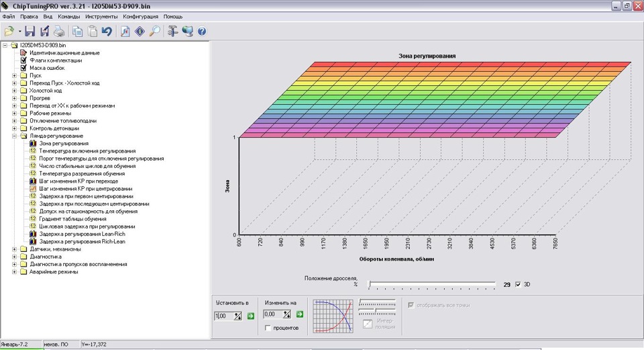Open Шаг изменения КР при центрировании graph

coord(85,189)
